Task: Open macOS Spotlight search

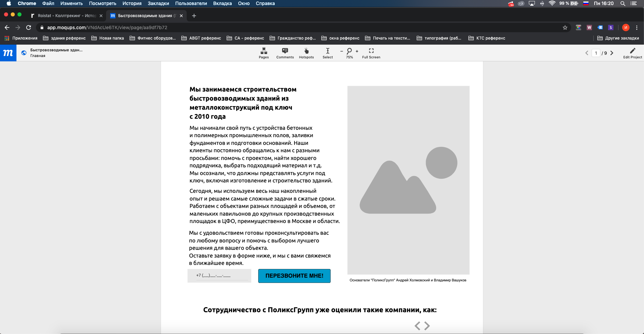Action: point(623,3)
